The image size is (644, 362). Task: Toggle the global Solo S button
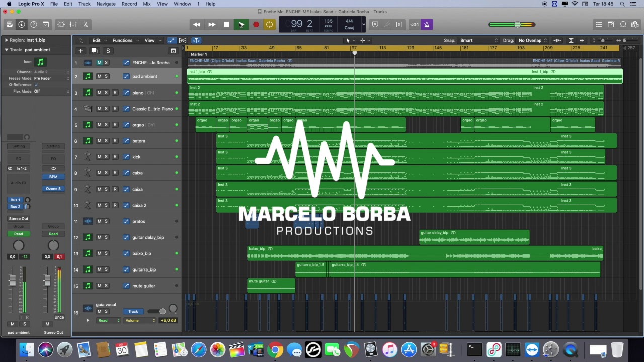(x=108, y=51)
